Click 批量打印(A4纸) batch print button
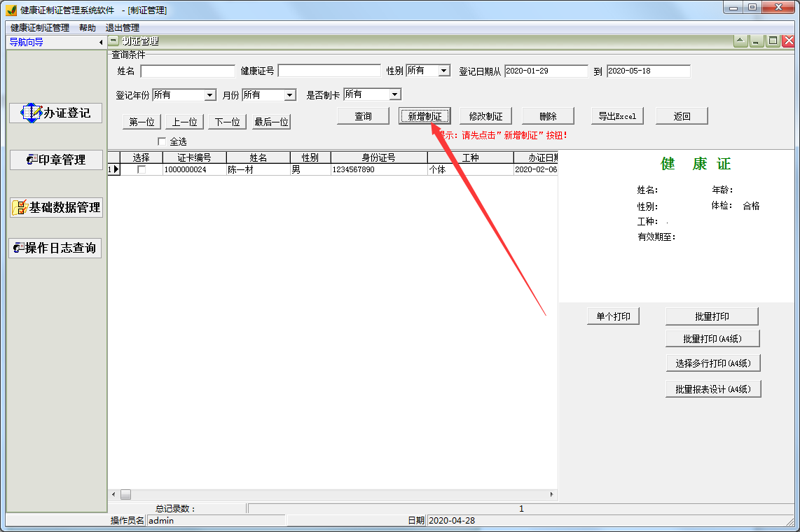 coord(713,339)
